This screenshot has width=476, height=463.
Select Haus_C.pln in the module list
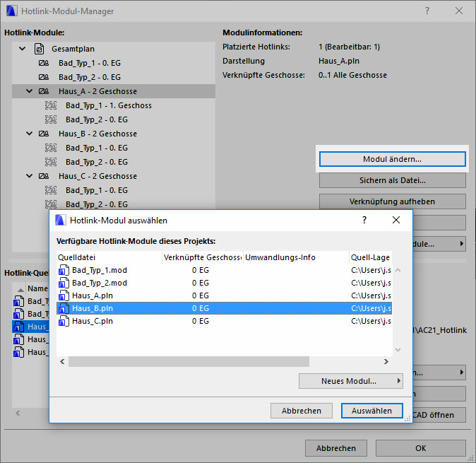click(x=224, y=321)
